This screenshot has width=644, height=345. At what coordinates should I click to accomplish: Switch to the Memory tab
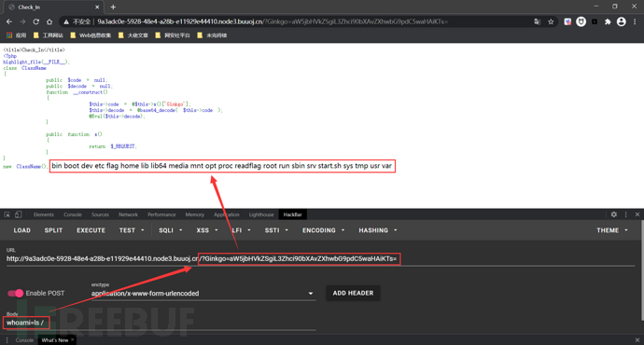pyautogui.click(x=195, y=214)
